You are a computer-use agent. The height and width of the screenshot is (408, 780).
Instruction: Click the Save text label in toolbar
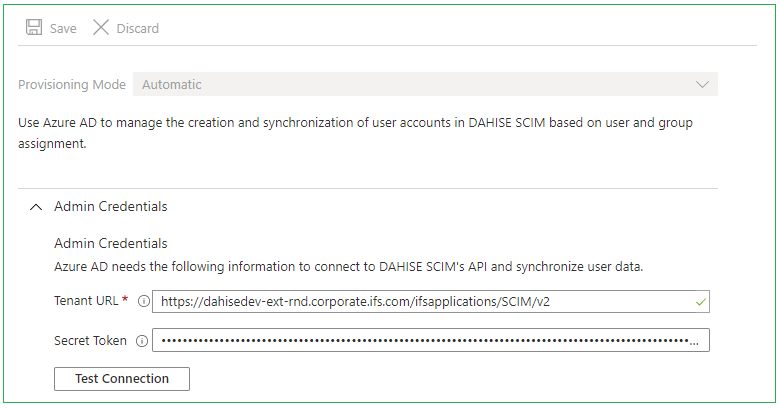[63, 29]
